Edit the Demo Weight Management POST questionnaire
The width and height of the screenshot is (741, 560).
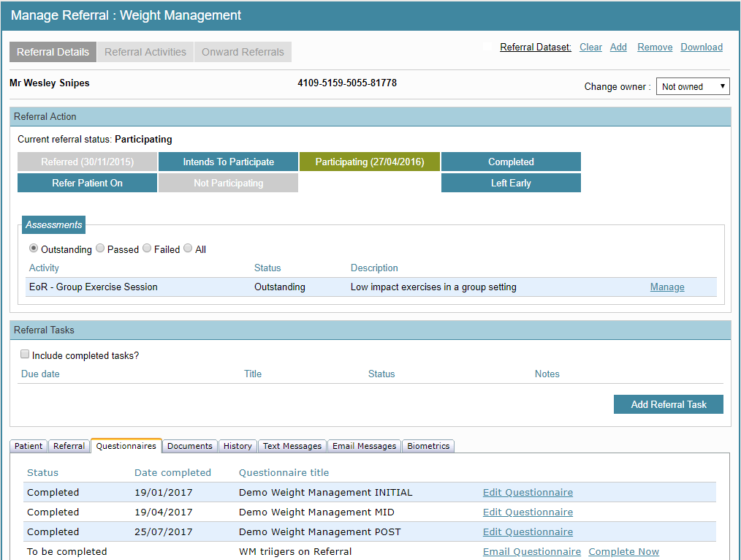(528, 532)
